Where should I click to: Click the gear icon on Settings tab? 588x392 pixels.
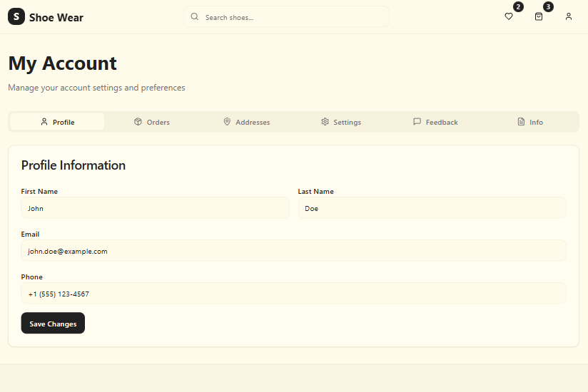coord(325,122)
